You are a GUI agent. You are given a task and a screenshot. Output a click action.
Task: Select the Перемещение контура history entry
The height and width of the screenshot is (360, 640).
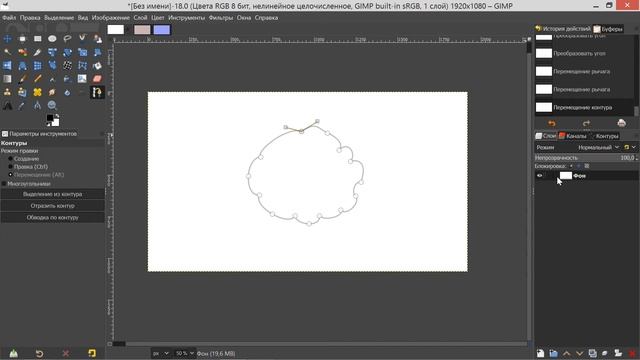tap(585, 107)
